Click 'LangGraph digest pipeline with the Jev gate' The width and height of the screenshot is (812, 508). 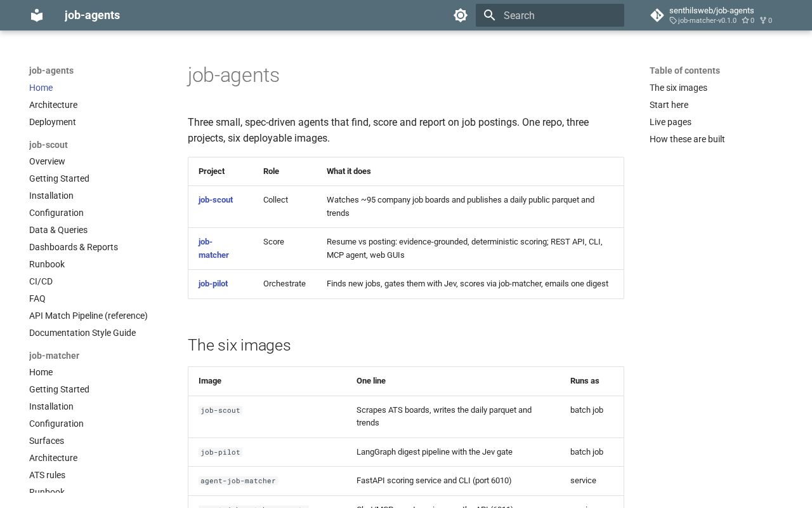pos(435,451)
